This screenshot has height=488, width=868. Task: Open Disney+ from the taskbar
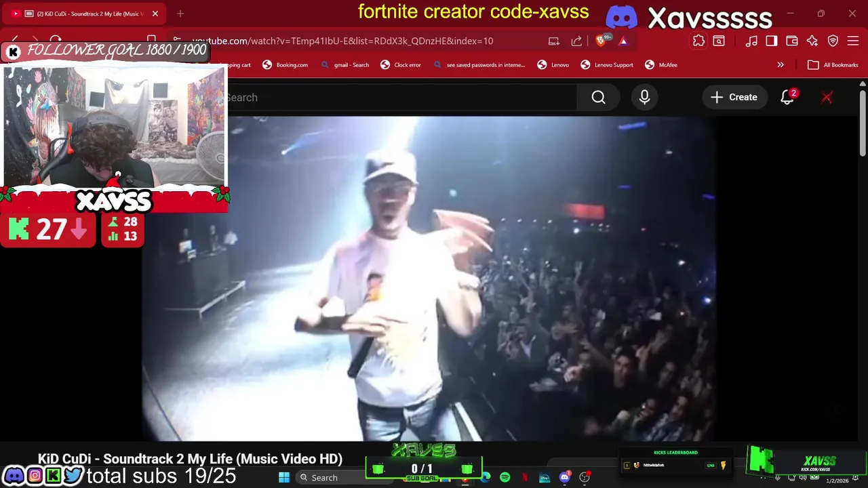point(545,477)
